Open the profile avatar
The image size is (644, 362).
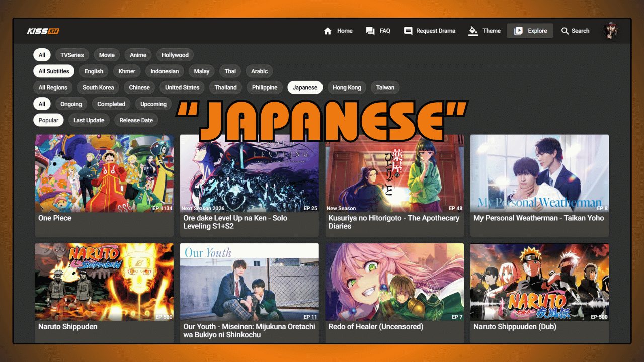coord(610,30)
